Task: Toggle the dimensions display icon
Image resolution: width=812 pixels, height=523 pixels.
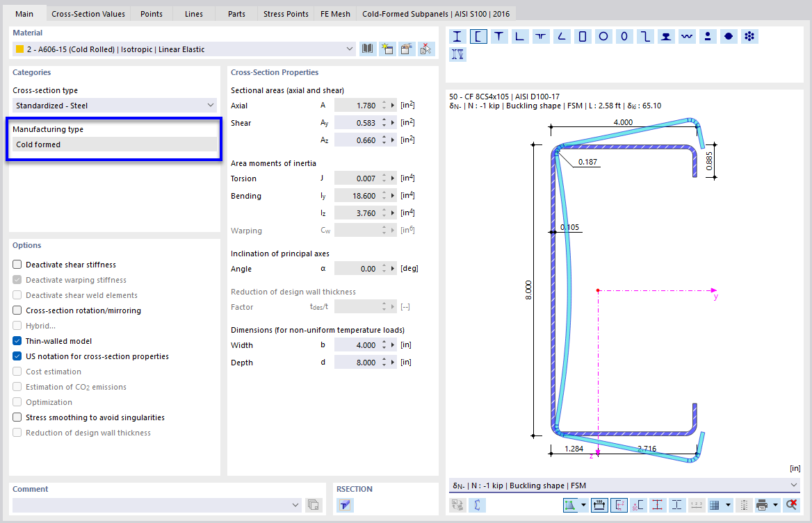Action: pos(599,505)
